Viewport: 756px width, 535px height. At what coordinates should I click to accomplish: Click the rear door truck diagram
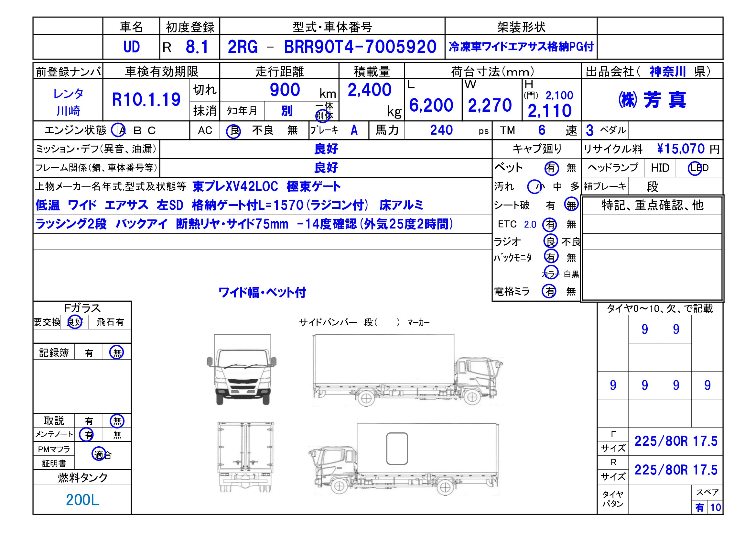click(x=245, y=457)
